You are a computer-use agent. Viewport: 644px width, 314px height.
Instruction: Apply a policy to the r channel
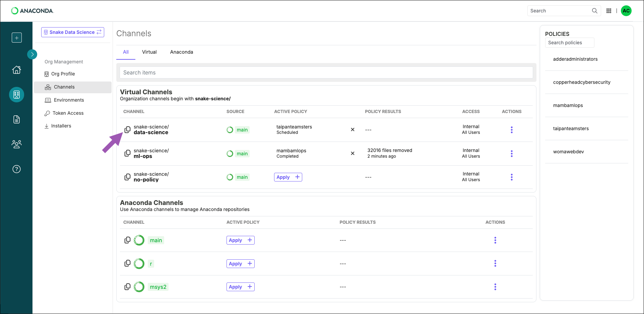point(241,264)
